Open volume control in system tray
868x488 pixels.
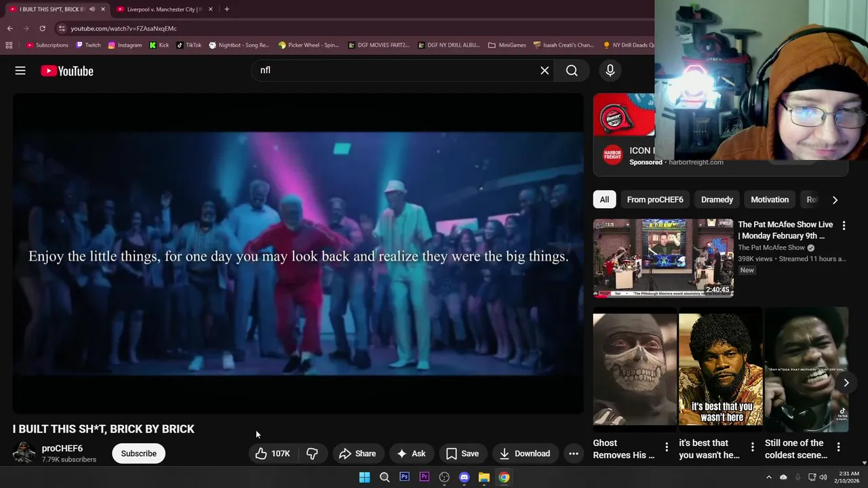(x=823, y=477)
